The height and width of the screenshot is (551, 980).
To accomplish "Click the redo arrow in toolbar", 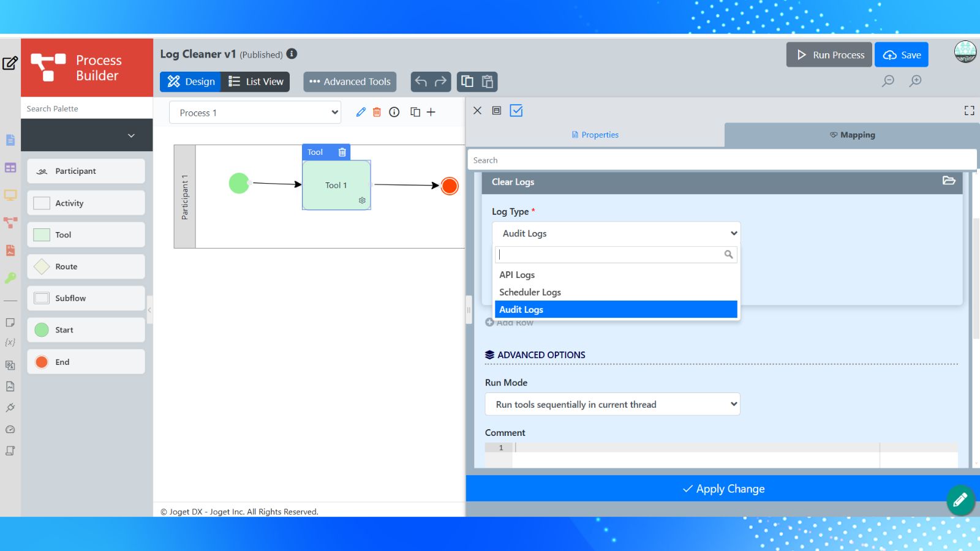I will tap(440, 81).
